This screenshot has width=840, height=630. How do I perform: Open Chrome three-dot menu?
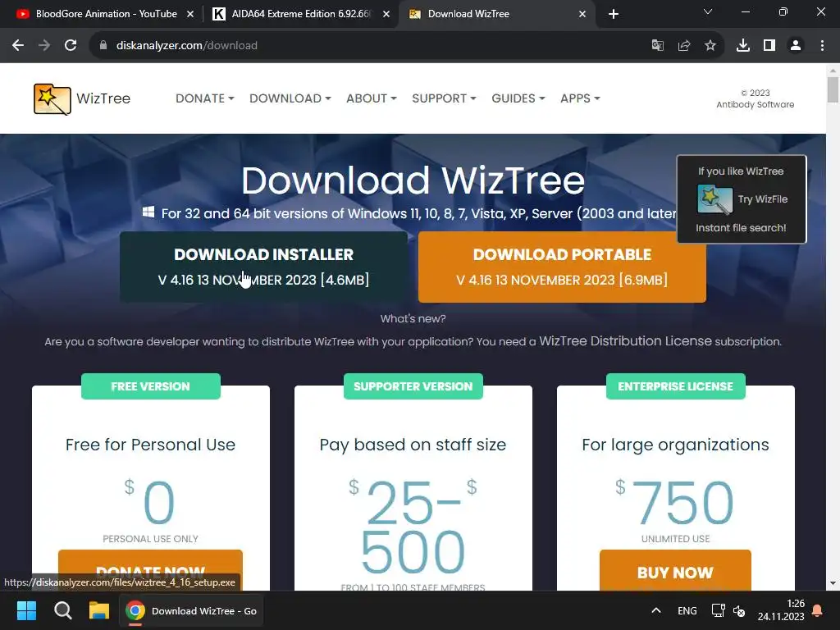coord(822,46)
